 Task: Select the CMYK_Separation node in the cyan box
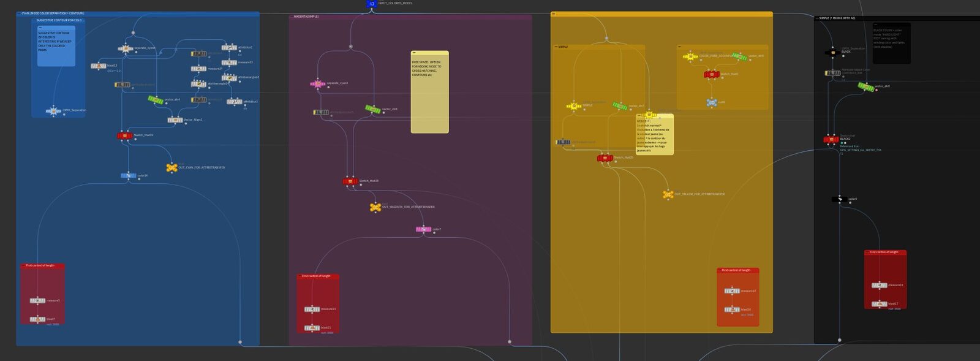(53, 111)
